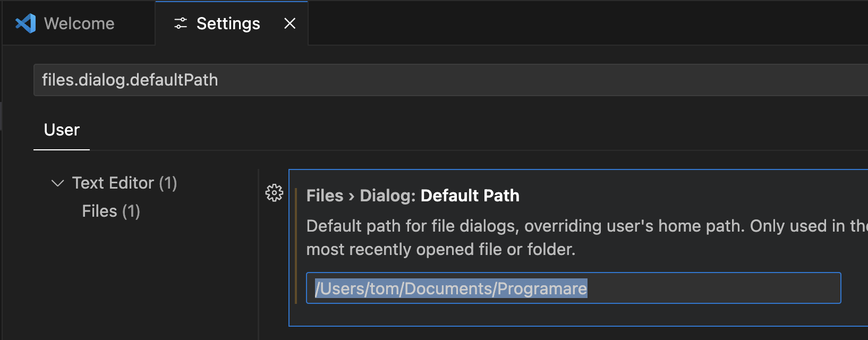Click the "Files › Dialog:" category prefix
The width and height of the screenshot is (868, 340).
[x=361, y=195]
